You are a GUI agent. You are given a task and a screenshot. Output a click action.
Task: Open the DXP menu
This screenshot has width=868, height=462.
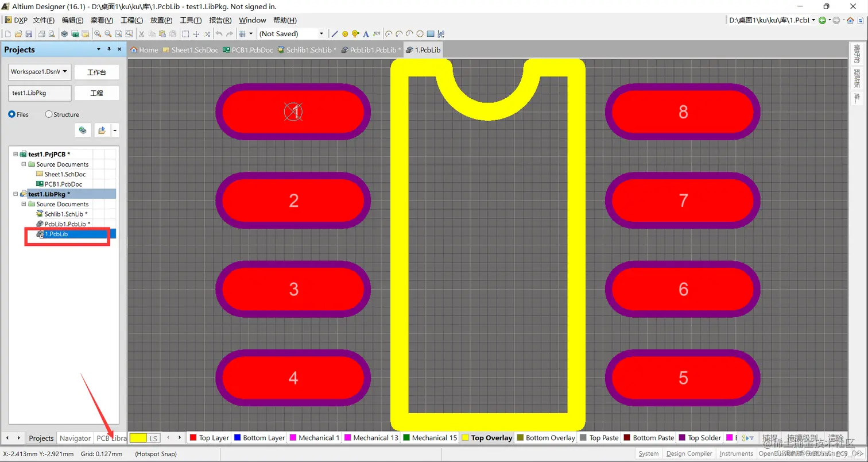tap(15, 20)
